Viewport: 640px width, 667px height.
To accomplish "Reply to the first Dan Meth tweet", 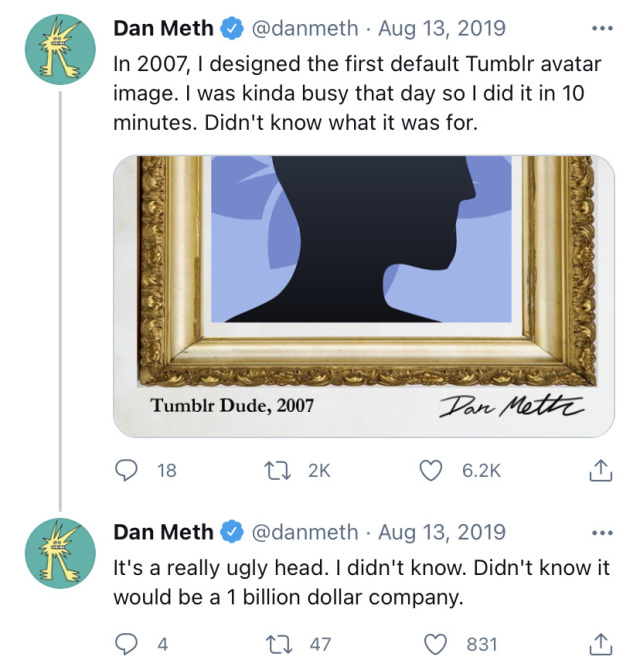I will pyautogui.click(x=126, y=470).
